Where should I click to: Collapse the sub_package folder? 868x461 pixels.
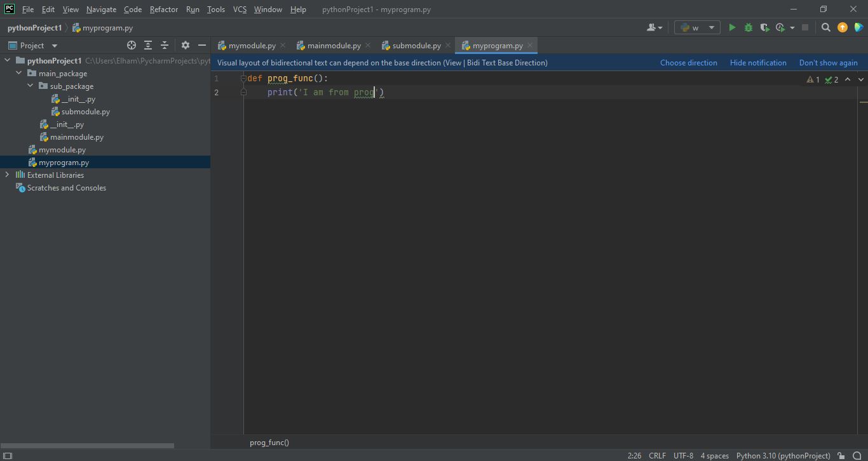coord(30,86)
